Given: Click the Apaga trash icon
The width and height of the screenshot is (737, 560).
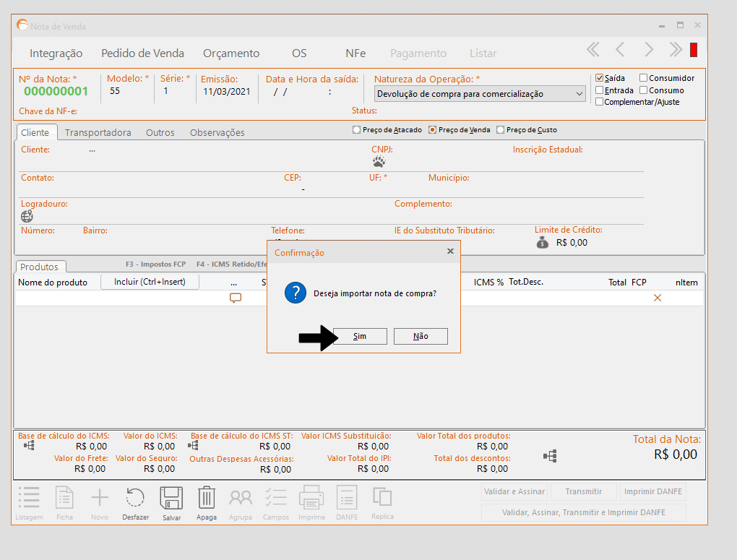Looking at the screenshot, I should coord(207,497).
